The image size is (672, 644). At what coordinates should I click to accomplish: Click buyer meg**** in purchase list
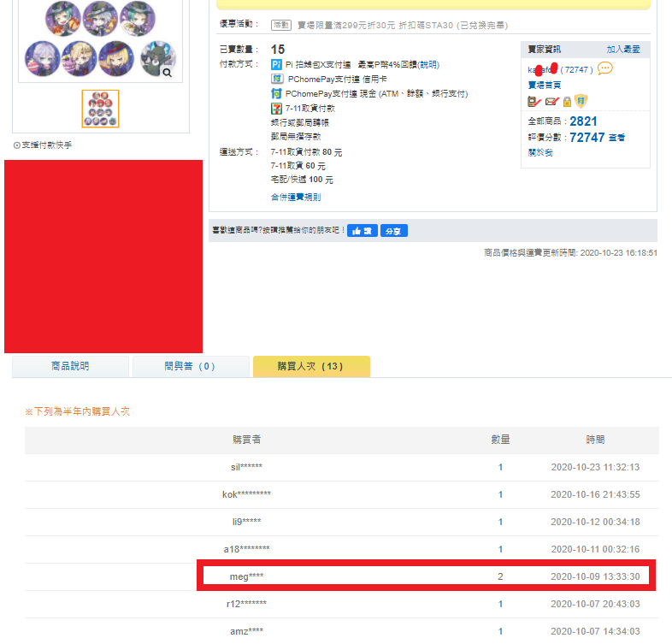click(x=246, y=576)
